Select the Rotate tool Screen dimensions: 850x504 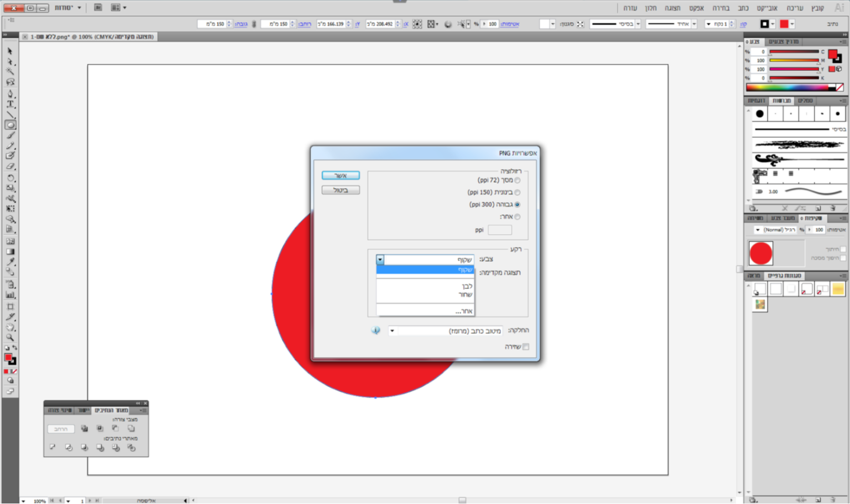(10, 178)
